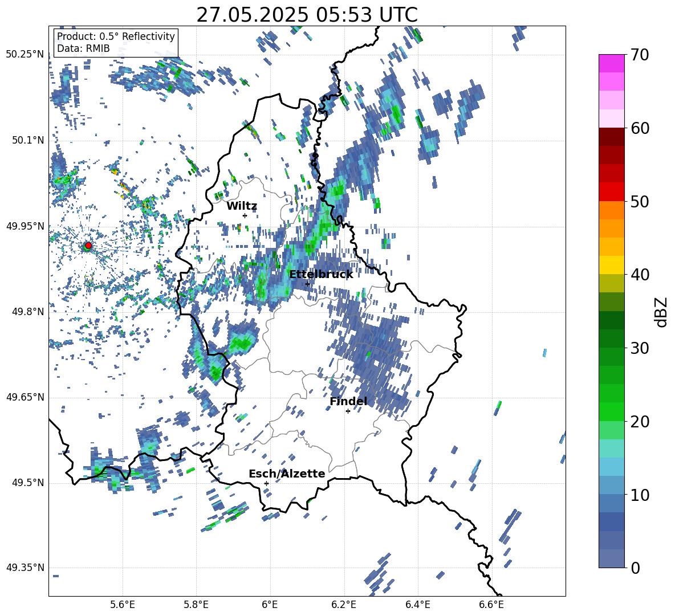Viewport: 675px width, 616px height.
Task: Click the 49.65°N latitude label
Action: point(25,397)
